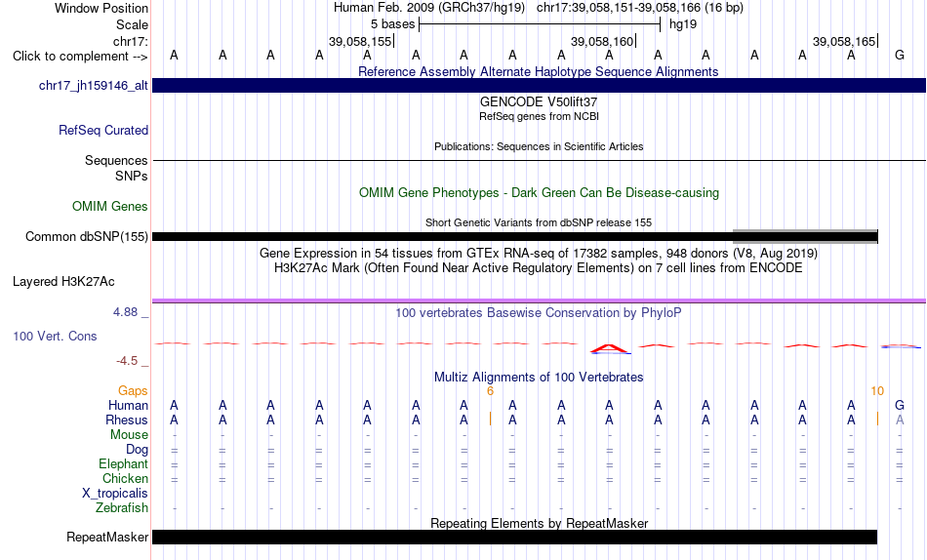The height and width of the screenshot is (560, 927).
Task: Click the SNPs track label
Action: point(132,176)
